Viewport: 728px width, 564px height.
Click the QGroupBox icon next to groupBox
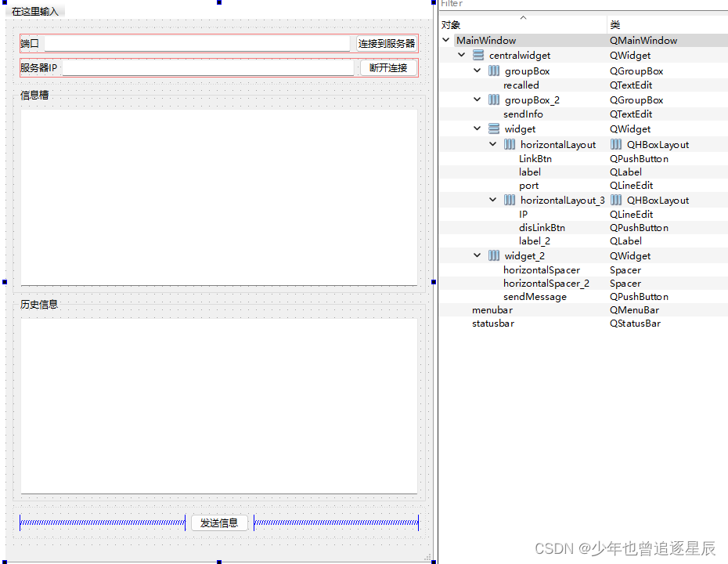[492, 70]
